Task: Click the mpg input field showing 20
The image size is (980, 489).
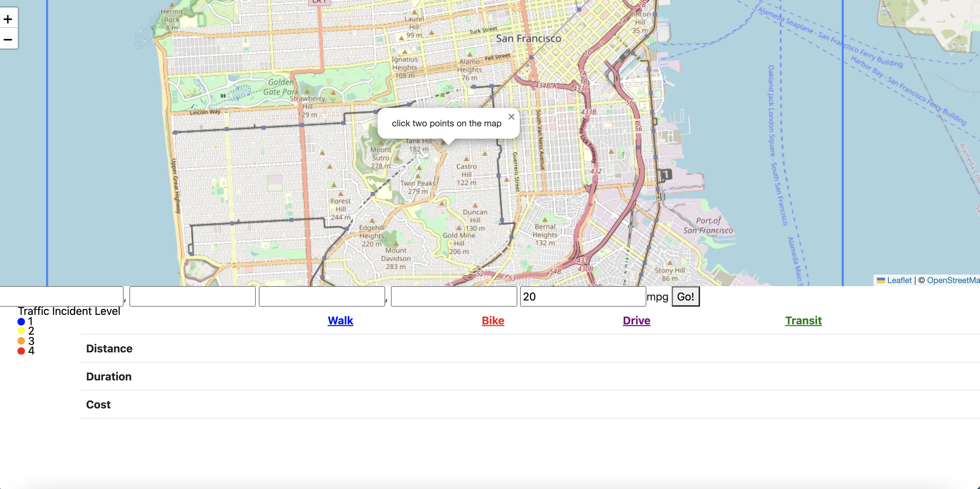Action: coord(583,296)
